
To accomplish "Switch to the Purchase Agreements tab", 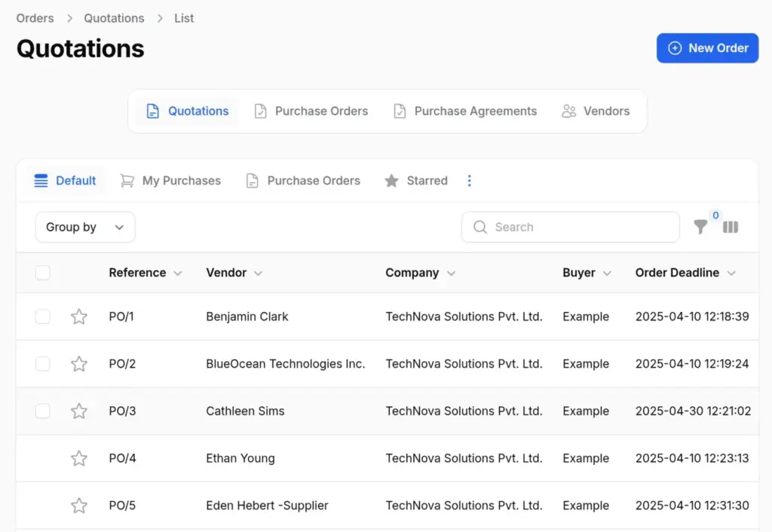I will click(x=465, y=112).
